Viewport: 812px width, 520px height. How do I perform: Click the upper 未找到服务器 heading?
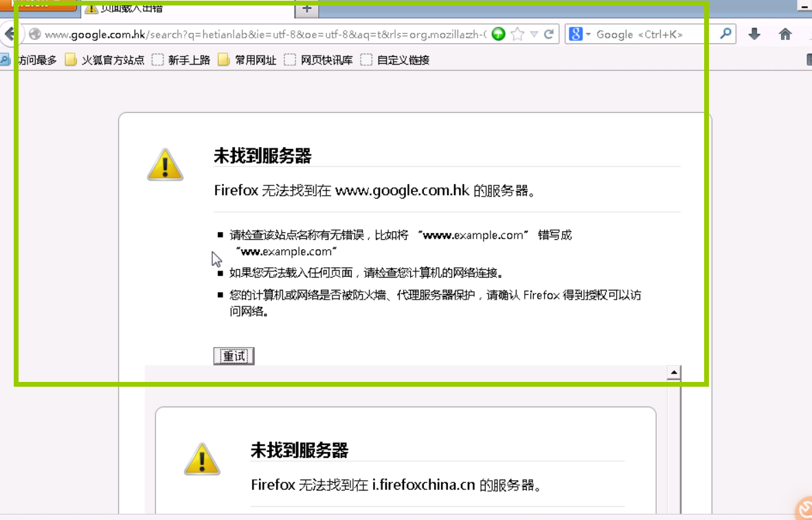pos(262,156)
